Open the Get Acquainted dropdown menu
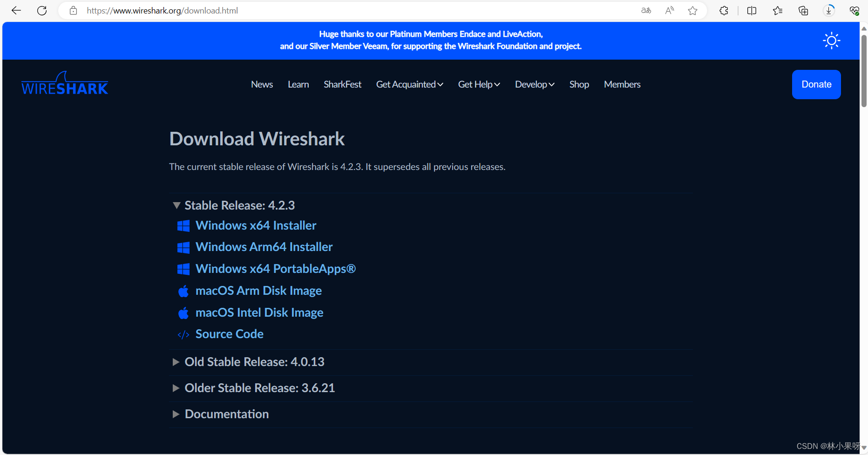Viewport: 868px width, 455px height. click(410, 84)
